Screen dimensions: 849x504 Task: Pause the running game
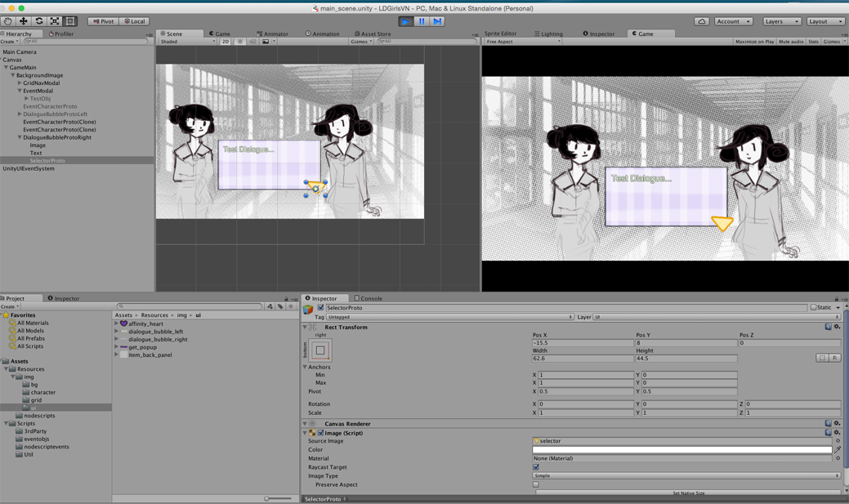tap(422, 21)
